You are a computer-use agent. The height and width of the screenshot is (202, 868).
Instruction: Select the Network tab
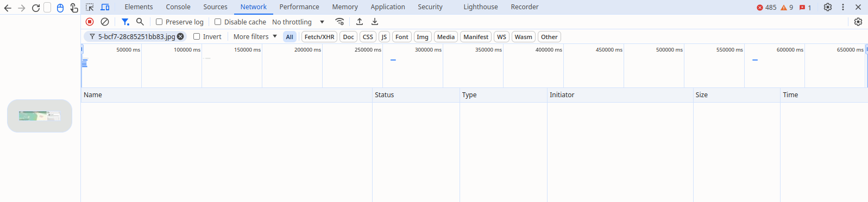(254, 7)
